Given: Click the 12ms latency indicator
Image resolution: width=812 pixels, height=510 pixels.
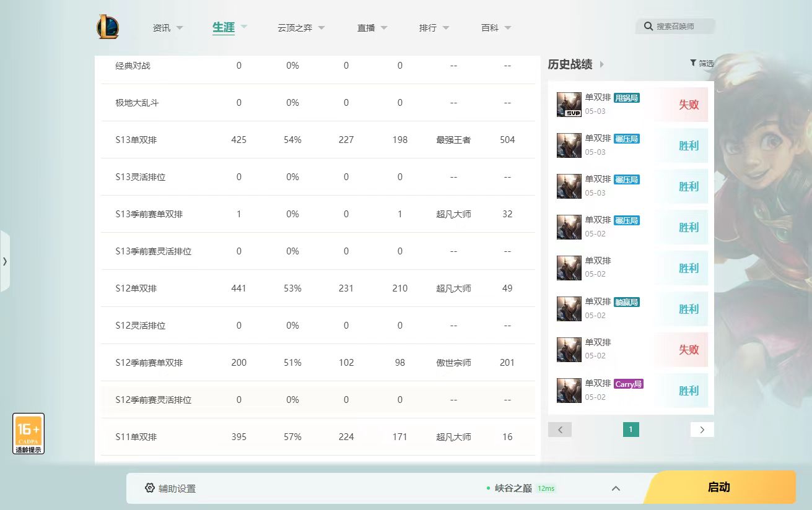Looking at the screenshot, I should [546, 488].
